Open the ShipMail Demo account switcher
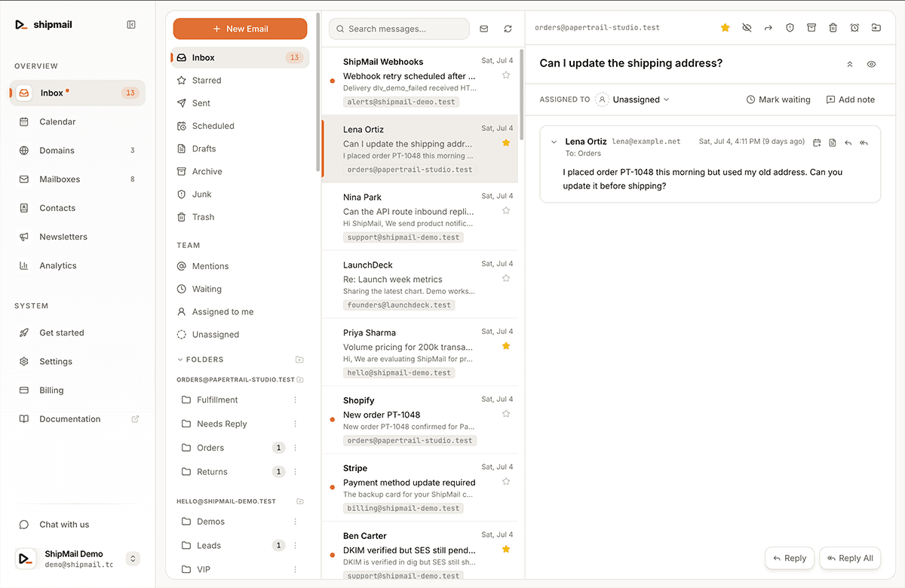Viewport: 905px width, 588px height. (x=133, y=559)
